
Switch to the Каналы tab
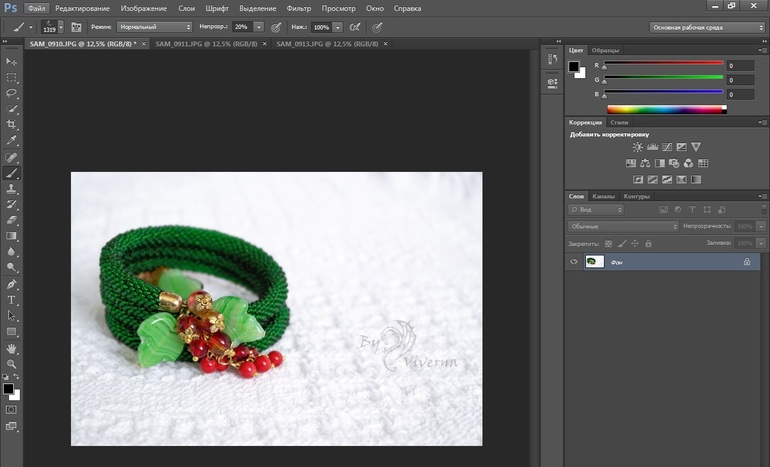click(x=603, y=196)
